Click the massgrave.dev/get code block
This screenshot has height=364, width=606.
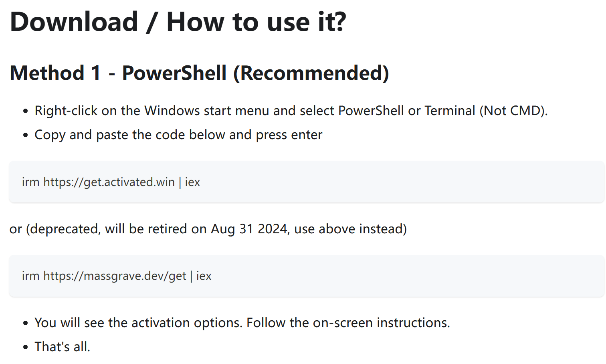pyautogui.click(x=307, y=276)
